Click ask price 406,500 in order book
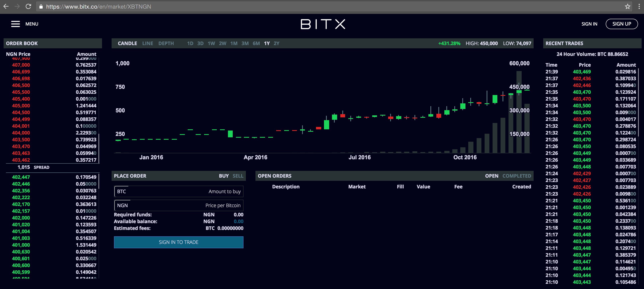 click(x=21, y=85)
